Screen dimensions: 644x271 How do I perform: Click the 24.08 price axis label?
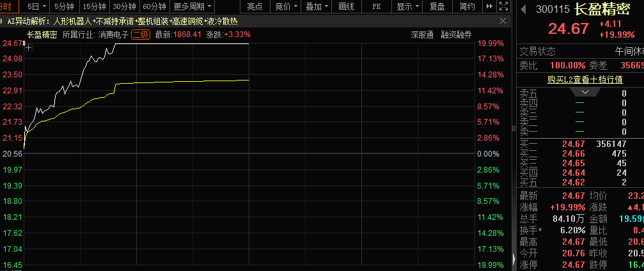click(12, 59)
